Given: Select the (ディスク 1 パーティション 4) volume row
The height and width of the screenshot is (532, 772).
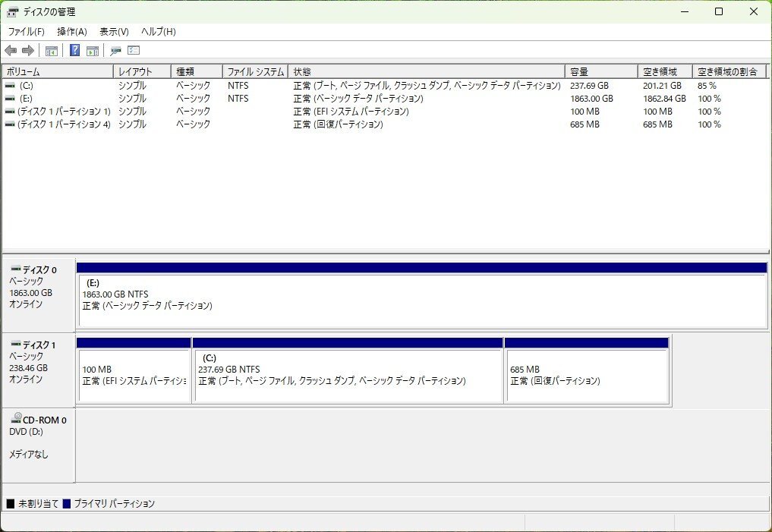Looking at the screenshot, I should click(65, 124).
